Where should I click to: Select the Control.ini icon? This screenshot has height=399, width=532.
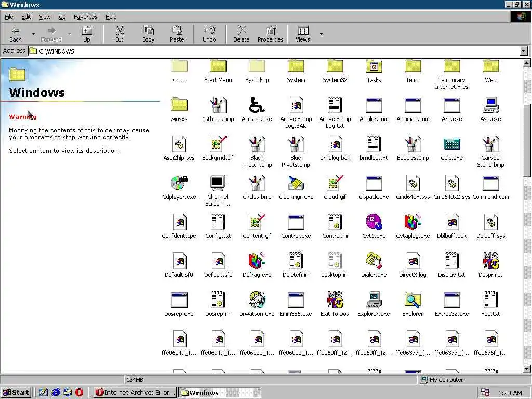(x=335, y=222)
